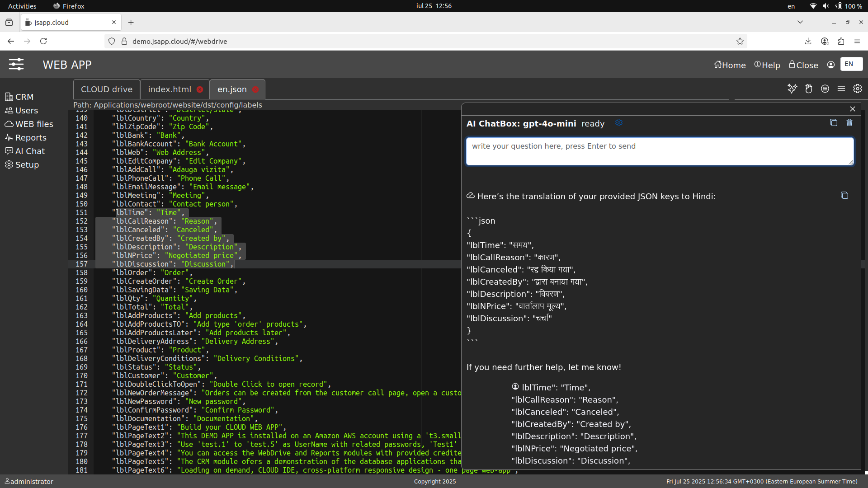868x488 pixels.
Task: Click the Firefox address bar URL
Action: pyautogui.click(x=179, y=41)
